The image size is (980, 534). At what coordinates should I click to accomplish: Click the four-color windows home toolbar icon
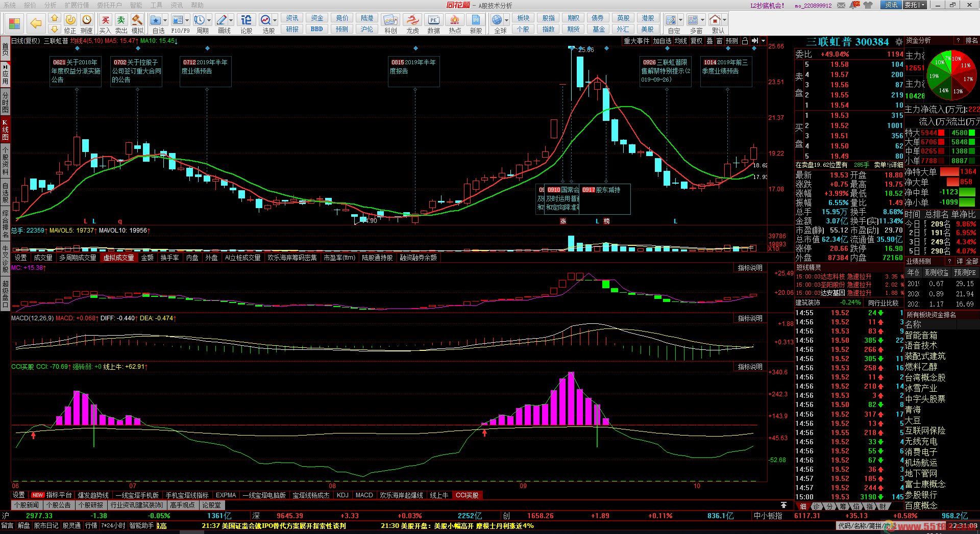point(14,23)
